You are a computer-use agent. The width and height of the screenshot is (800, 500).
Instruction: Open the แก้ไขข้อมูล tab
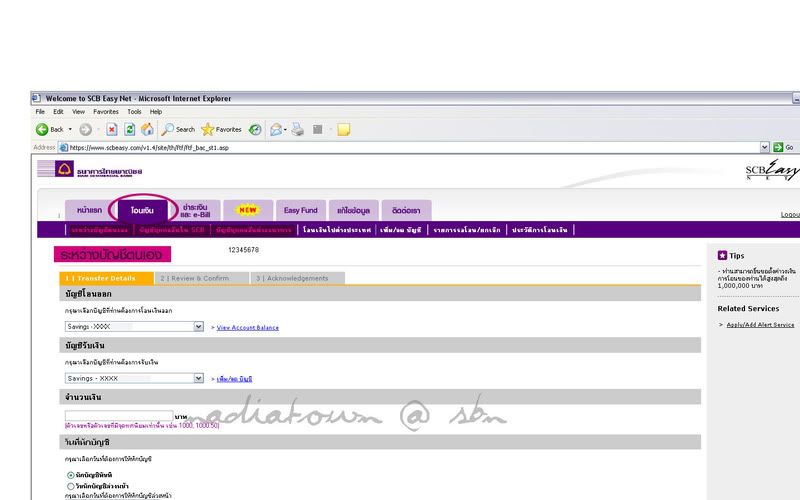[354, 210]
